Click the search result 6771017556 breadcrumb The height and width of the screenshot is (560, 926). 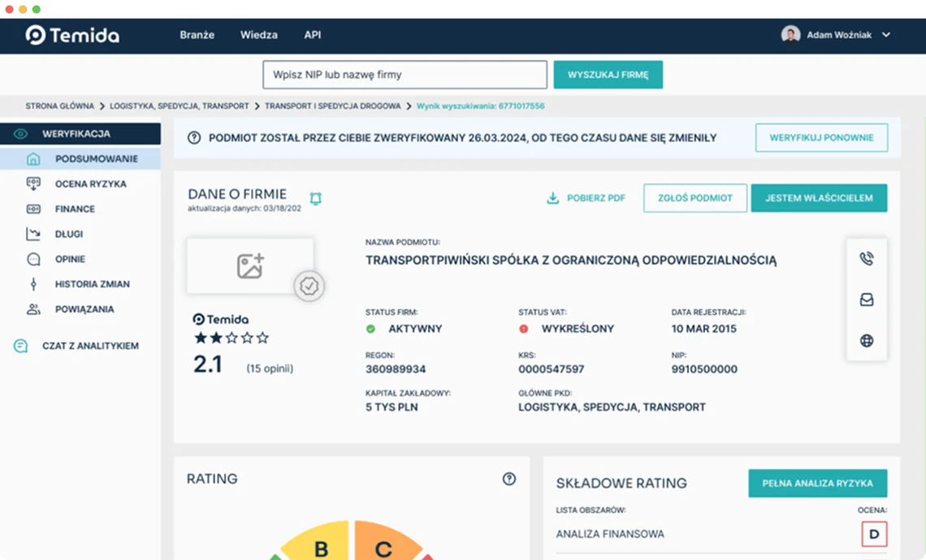click(x=481, y=106)
